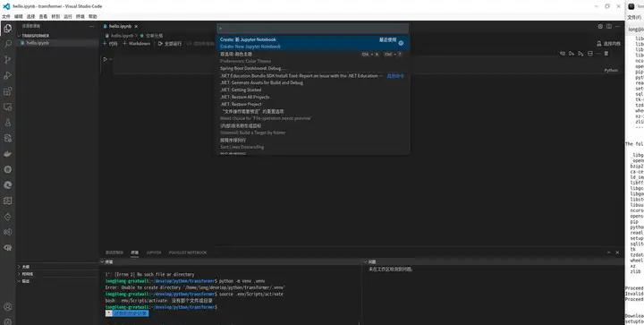Close the bottom panel

pos(617,252)
